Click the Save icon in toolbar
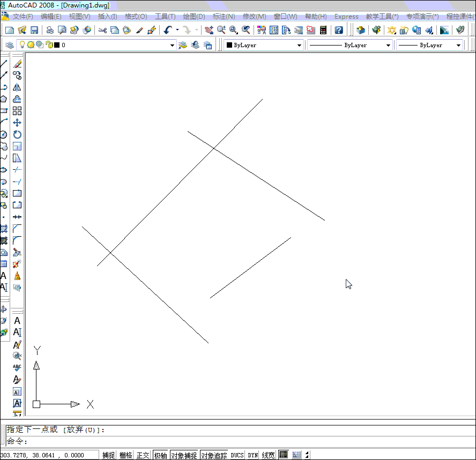This screenshot has height=460, width=476. coord(34,30)
